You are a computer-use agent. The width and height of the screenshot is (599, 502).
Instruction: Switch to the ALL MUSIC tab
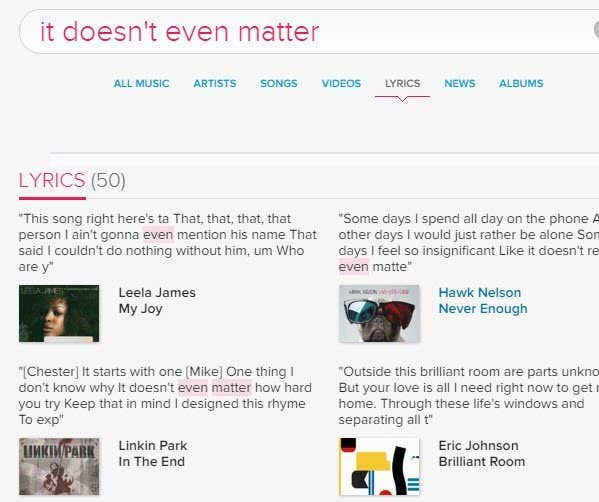tap(141, 83)
